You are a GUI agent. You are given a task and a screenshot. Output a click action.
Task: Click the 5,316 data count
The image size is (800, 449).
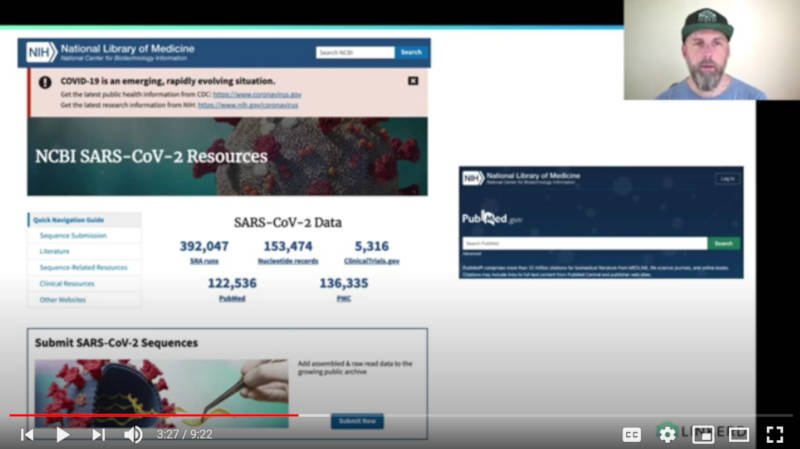[x=371, y=246]
